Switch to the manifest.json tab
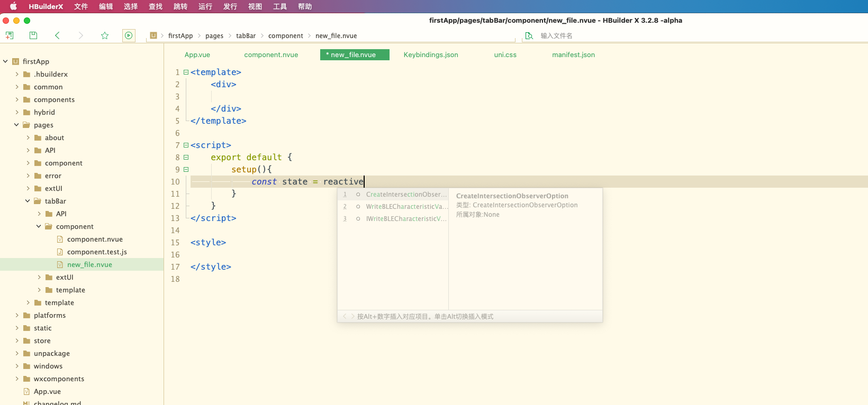Viewport: 868px width, 405px height. (573, 54)
